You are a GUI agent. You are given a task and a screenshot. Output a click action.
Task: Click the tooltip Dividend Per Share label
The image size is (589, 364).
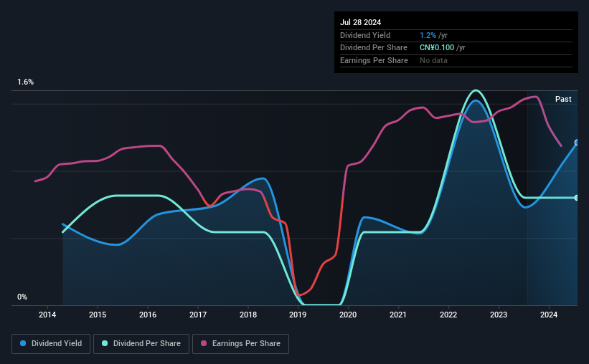tap(374, 48)
